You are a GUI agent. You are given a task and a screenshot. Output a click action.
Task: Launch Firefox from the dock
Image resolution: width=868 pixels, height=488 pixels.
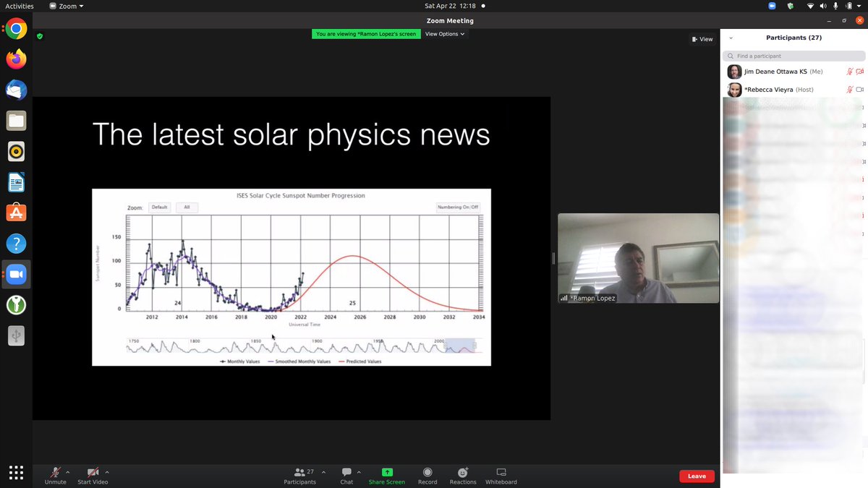(16, 59)
